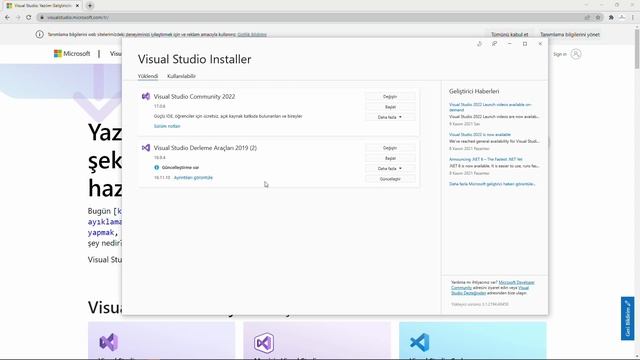Click the browser page vertical scrollbar

[x=637, y=49]
